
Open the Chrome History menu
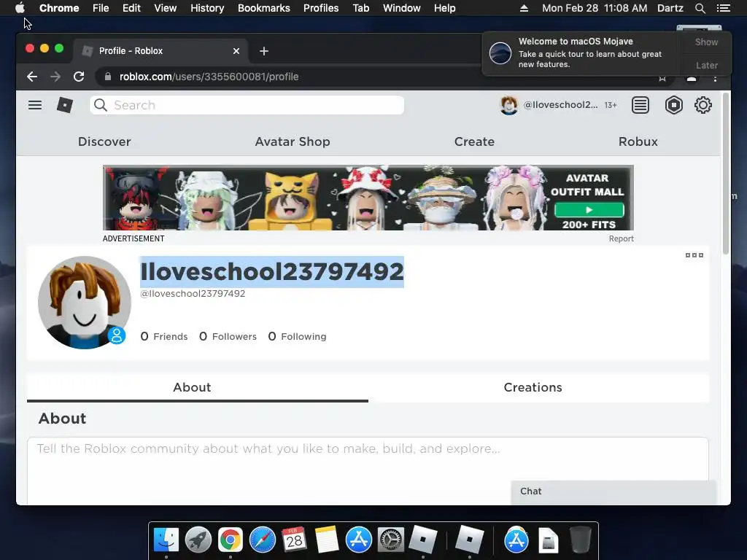click(207, 8)
